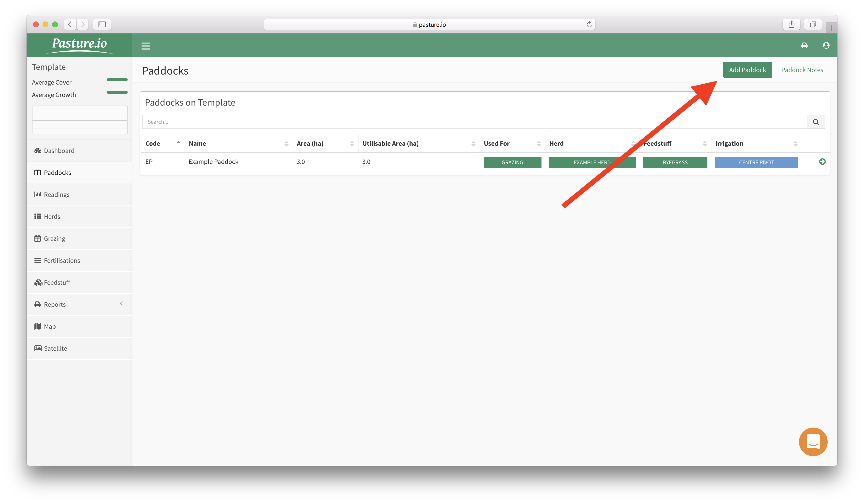
Task: Click the Pasture.io logo
Action: click(80, 45)
